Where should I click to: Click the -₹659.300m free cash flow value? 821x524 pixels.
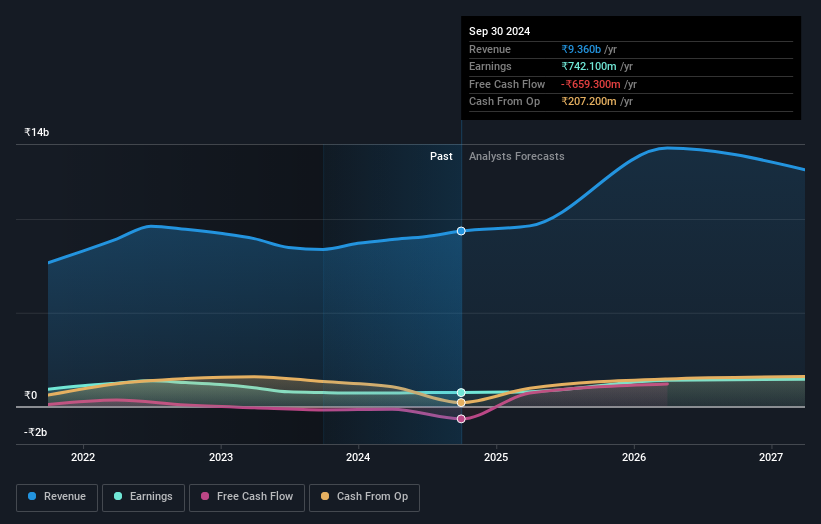click(591, 84)
